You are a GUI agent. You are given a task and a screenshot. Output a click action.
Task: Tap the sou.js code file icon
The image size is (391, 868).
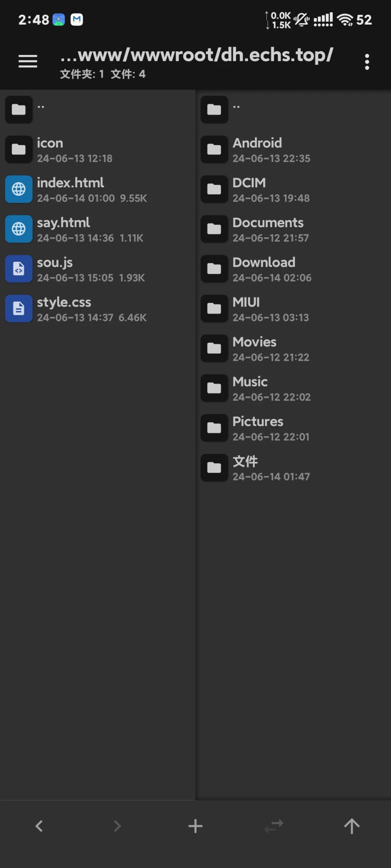point(19,269)
